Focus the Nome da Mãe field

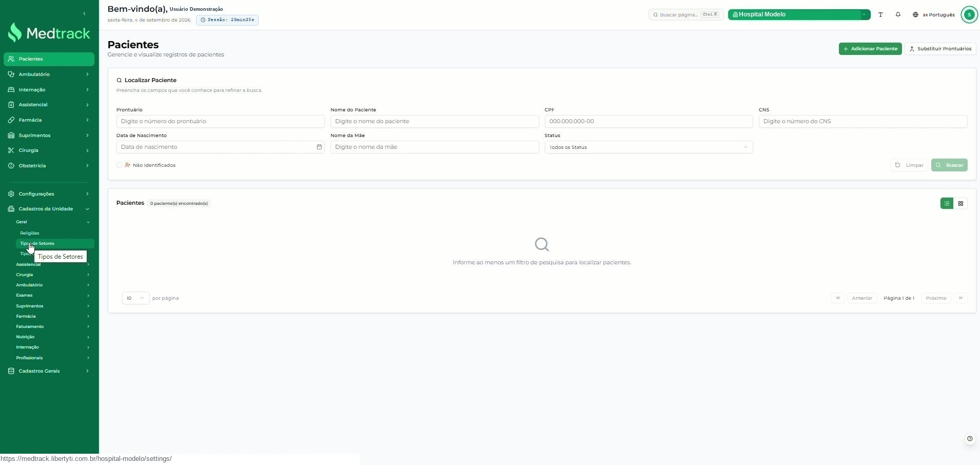435,147
